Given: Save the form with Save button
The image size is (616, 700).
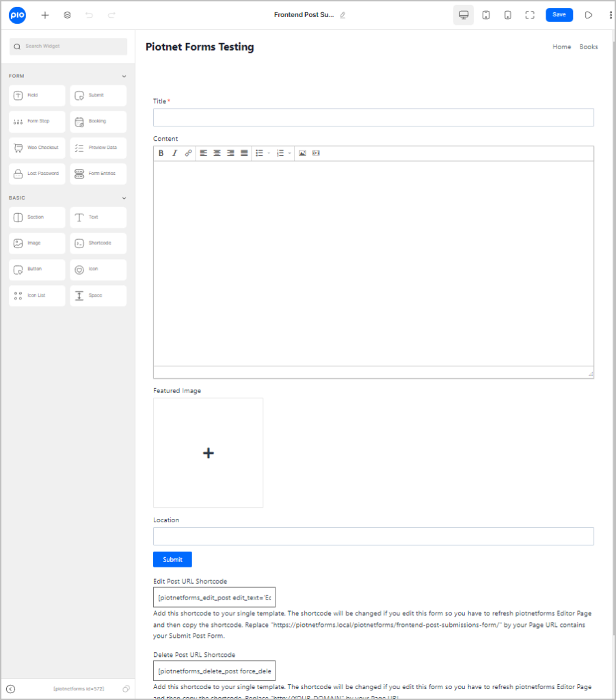Looking at the screenshot, I should click(559, 15).
